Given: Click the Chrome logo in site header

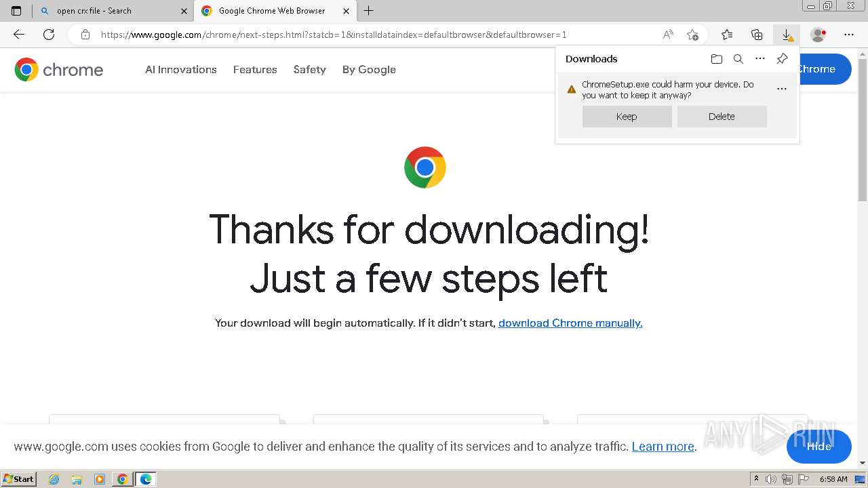Looking at the screenshot, I should [x=59, y=69].
